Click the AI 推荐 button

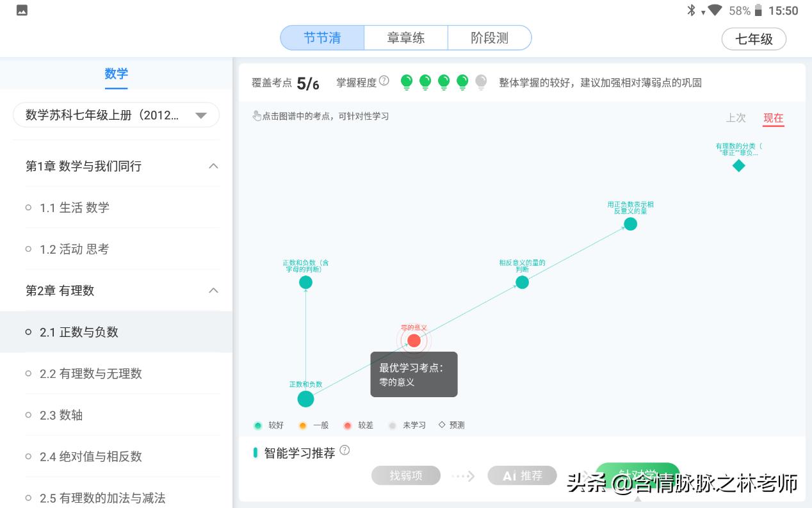[x=522, y=475]
